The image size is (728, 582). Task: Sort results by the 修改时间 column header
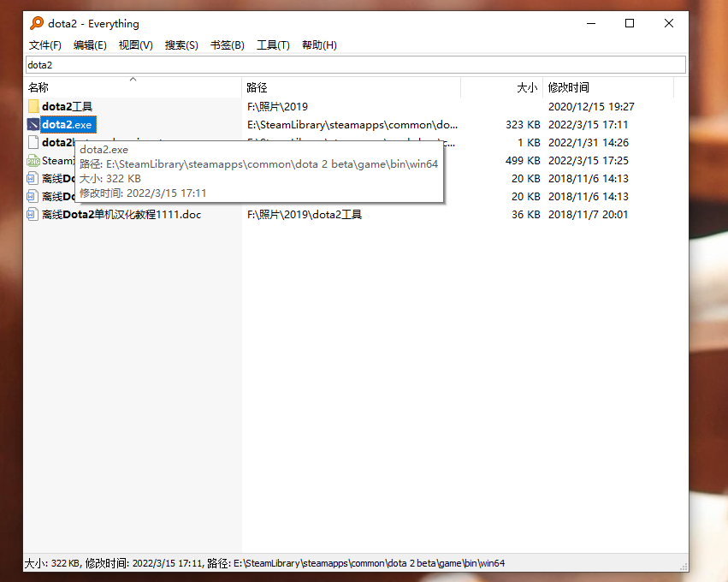[608, 87]
